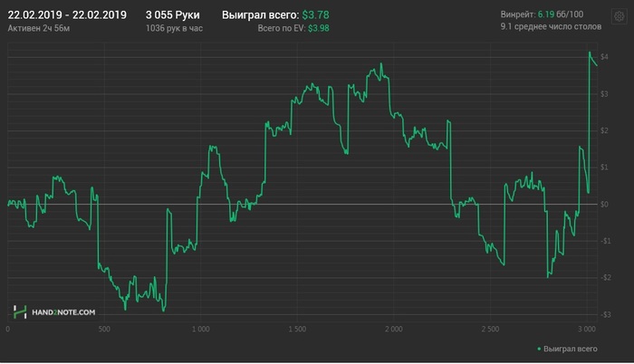Click the HAND2NOTE.COM text

click(63, 312)
